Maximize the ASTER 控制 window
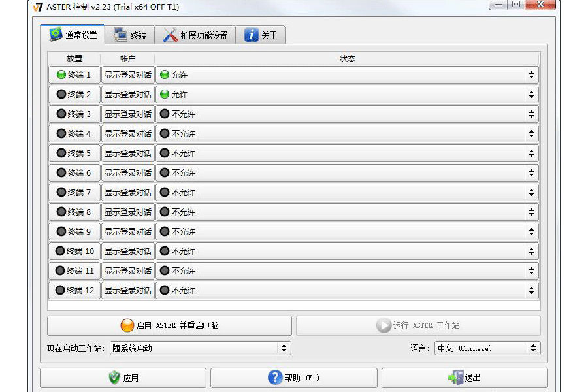Screen dimensions: 588x392 [516, 5]
